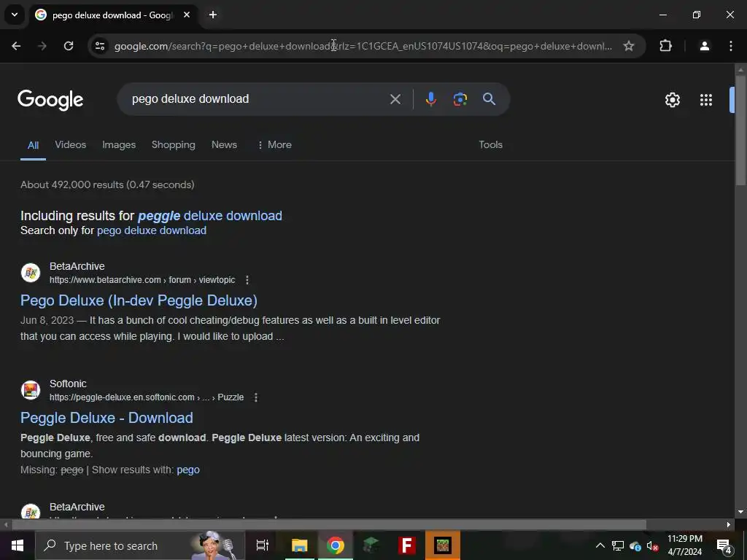Open more options for first BetaArchive result
Image resolution: width=747 pixels, height=560 pixels.
tap(247, 280)
